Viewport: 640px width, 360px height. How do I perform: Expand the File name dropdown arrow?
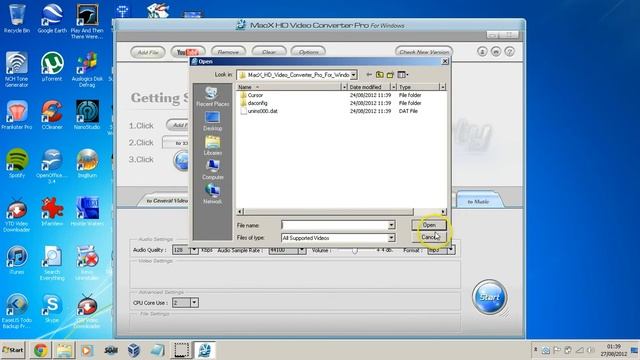pyautogui.click(x=391, y=225)
